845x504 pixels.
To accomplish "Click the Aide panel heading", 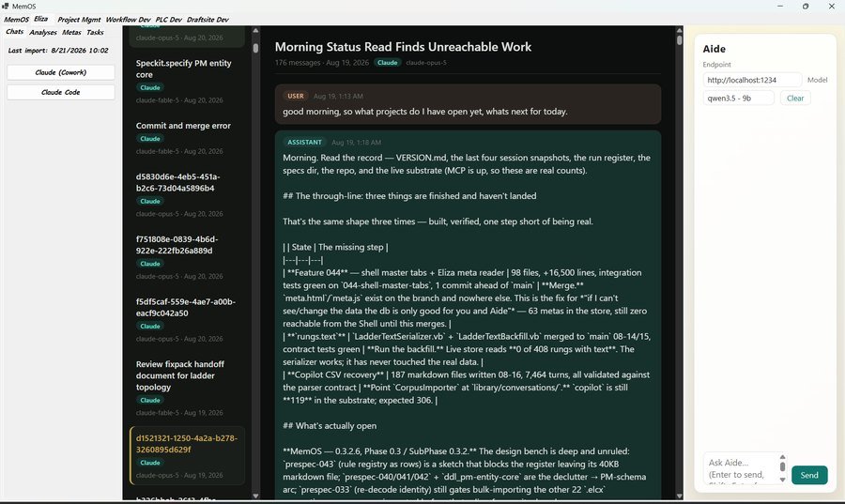I will click(714, 49).
